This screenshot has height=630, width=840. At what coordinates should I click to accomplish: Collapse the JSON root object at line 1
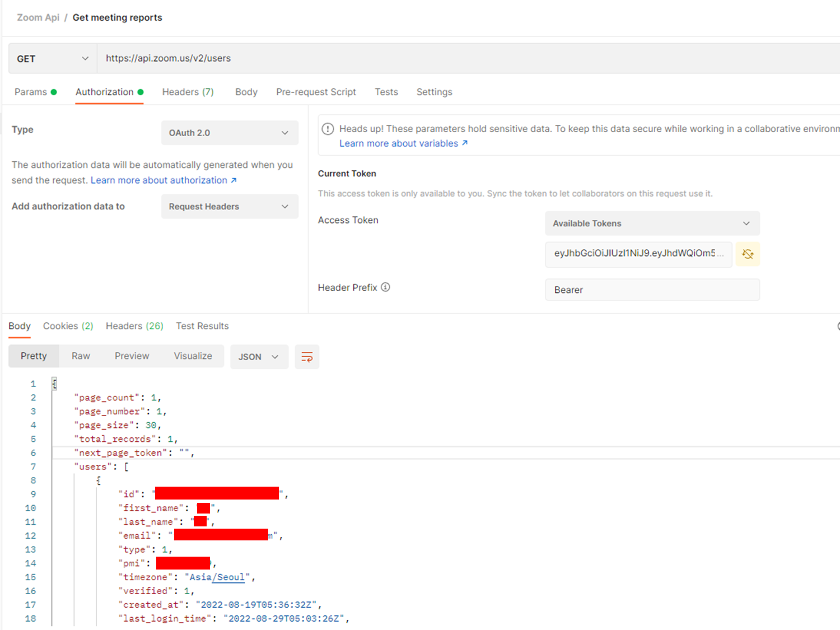(54, 384)
